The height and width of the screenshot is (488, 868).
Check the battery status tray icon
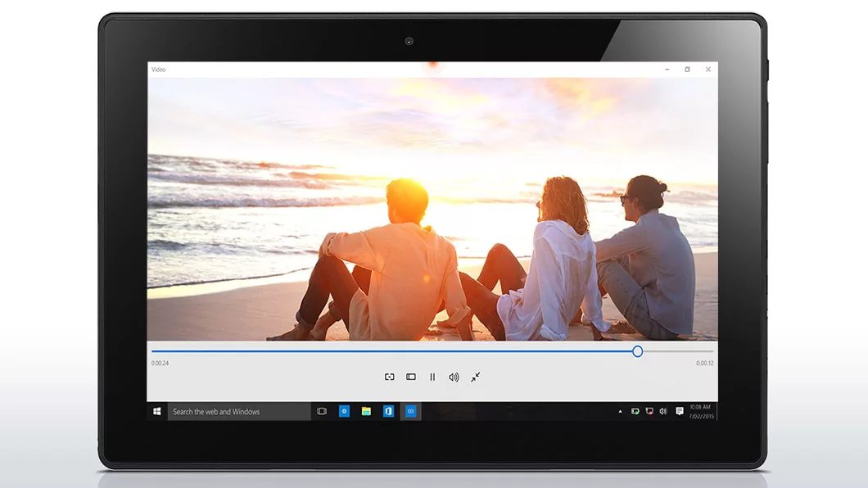pyautogui.click(x=635, y=411)
